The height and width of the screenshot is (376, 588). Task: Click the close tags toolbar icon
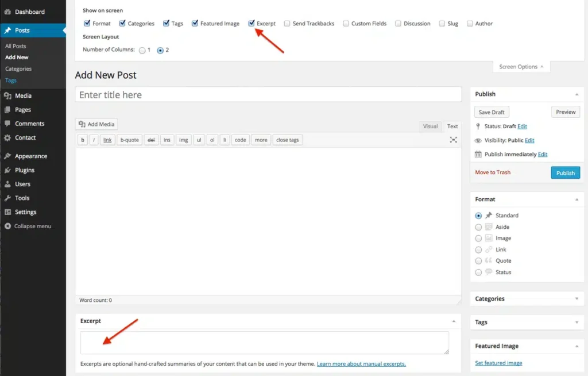coord(287,140)
